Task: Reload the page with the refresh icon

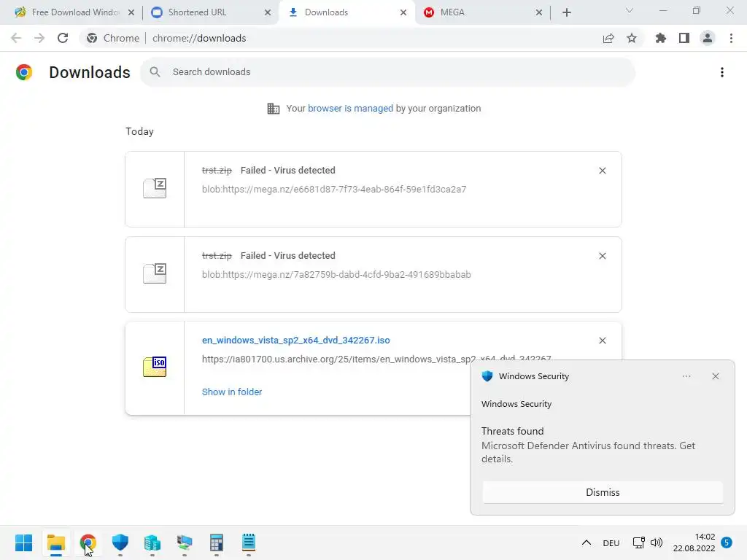Action: tap(63, 38)
